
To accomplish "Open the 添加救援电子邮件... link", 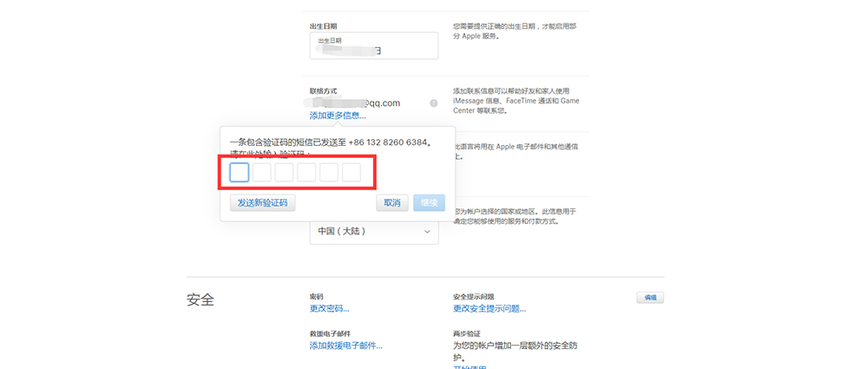I will coord(345,346).
